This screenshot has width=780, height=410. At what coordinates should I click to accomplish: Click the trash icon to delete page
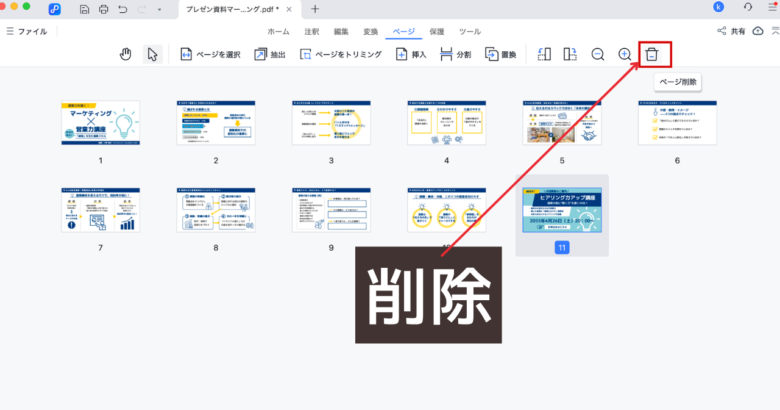(652, 54)
